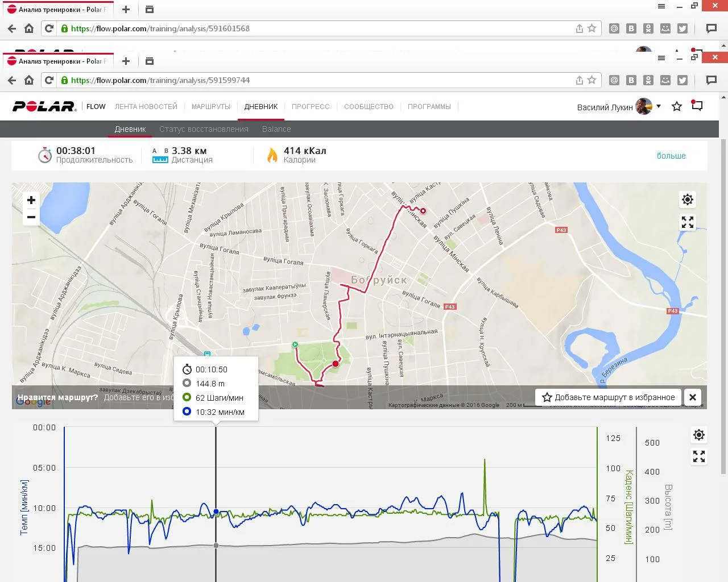This screenshot has height=582, width=728.
Task: Switch to the Статус восстановления sub-tab
Action: 204,129
